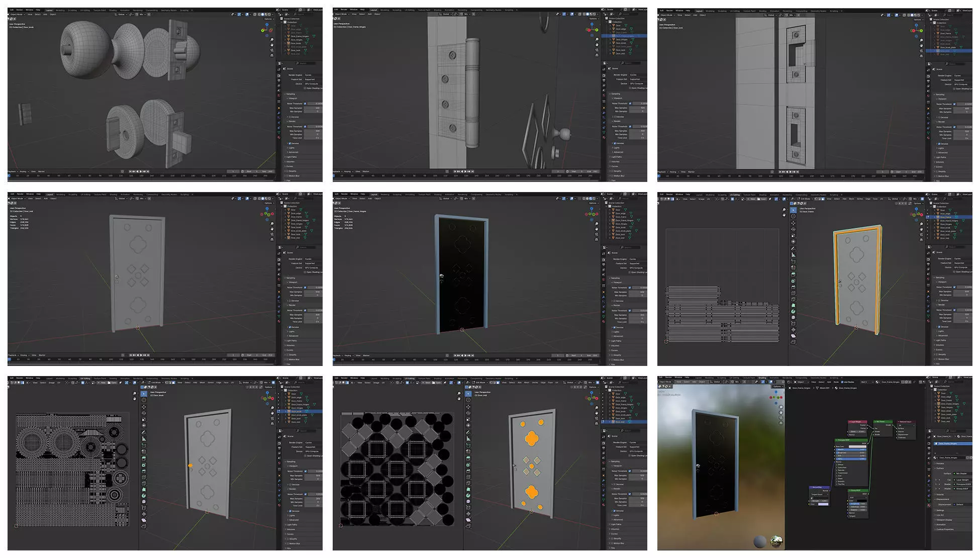This screenshot has width=980, height=558.
Task: Enable Viewport Denoise checkbox in orange door-frame screenshot
Action: [x=939, y=301]
